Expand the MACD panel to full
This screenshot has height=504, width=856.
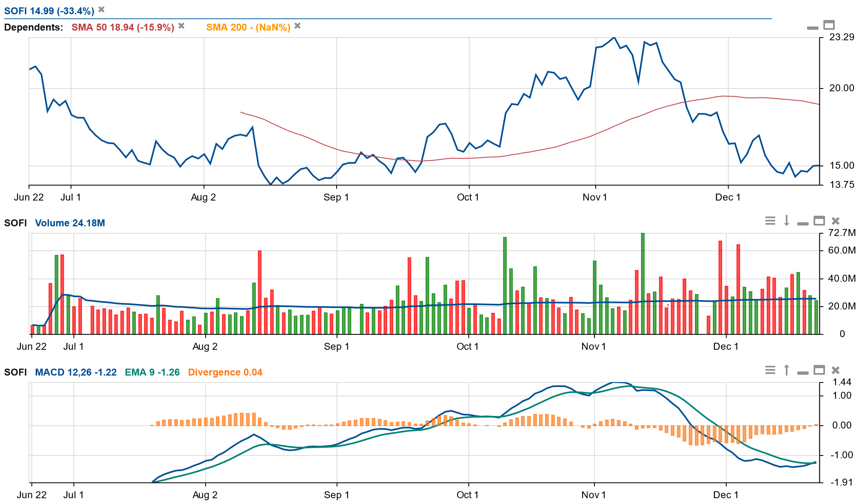(819, 370)
